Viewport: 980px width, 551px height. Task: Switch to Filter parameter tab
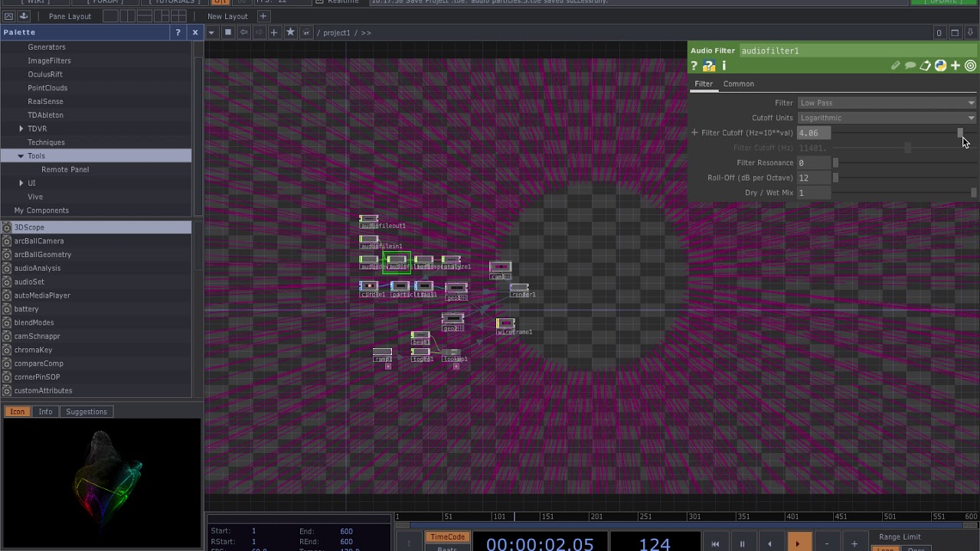click(x=704, y=84)
